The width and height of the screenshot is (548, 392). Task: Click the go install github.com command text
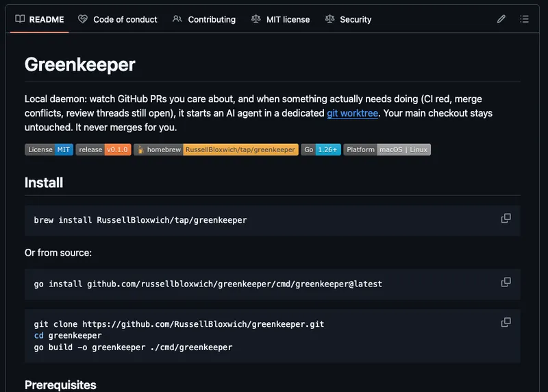click(x=208, y=284)
